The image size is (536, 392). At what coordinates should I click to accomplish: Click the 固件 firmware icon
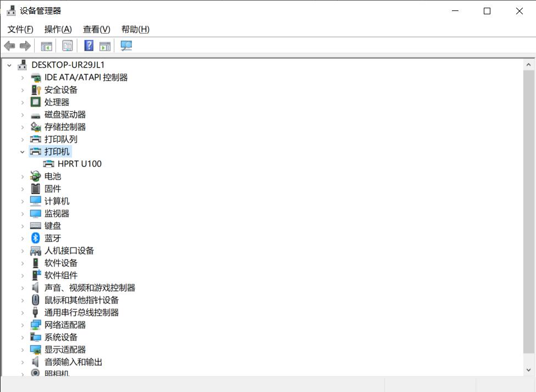click(36, 189)
